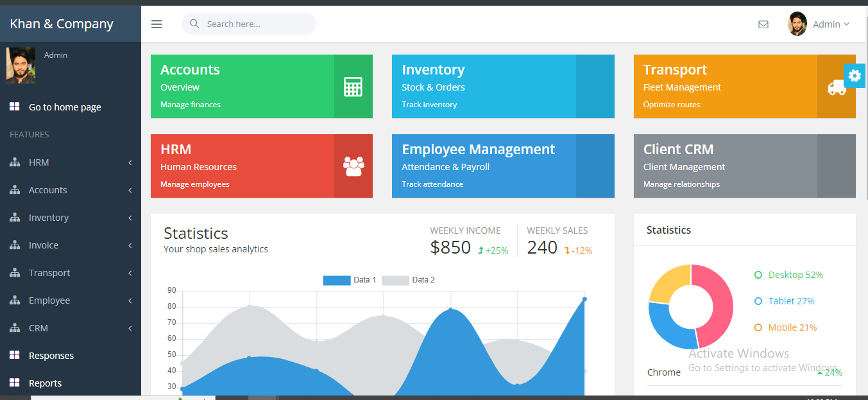This screenshot has width=868, height=400.
Task: Open the Accounts Overview card
Action: coord(262,86)
